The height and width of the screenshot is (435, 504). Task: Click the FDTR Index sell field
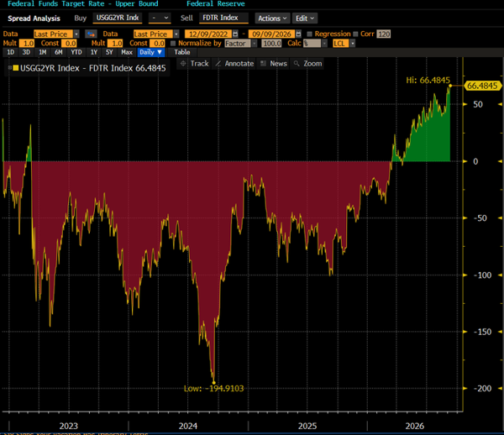tap(223, 18)
